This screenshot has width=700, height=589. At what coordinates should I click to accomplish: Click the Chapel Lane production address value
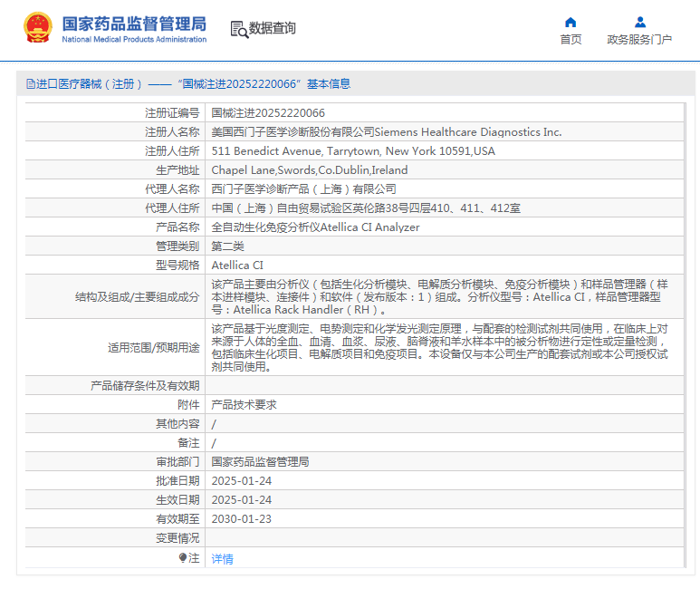[x=310, y=170]
